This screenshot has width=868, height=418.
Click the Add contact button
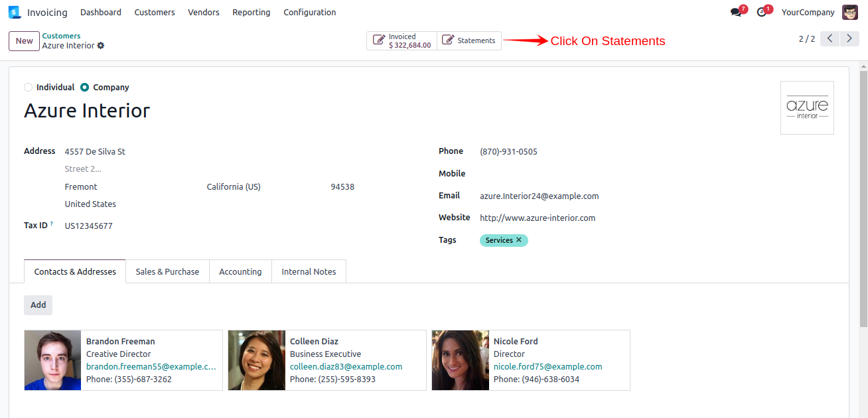click(x=38, y=305)
